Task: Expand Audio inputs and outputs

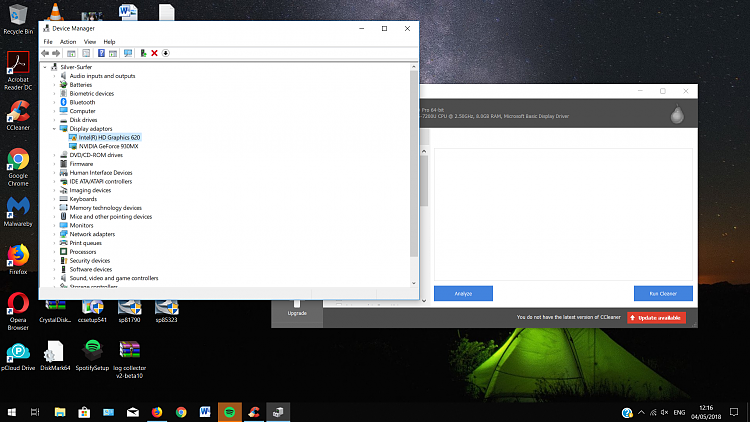Action: click(54, 76)
